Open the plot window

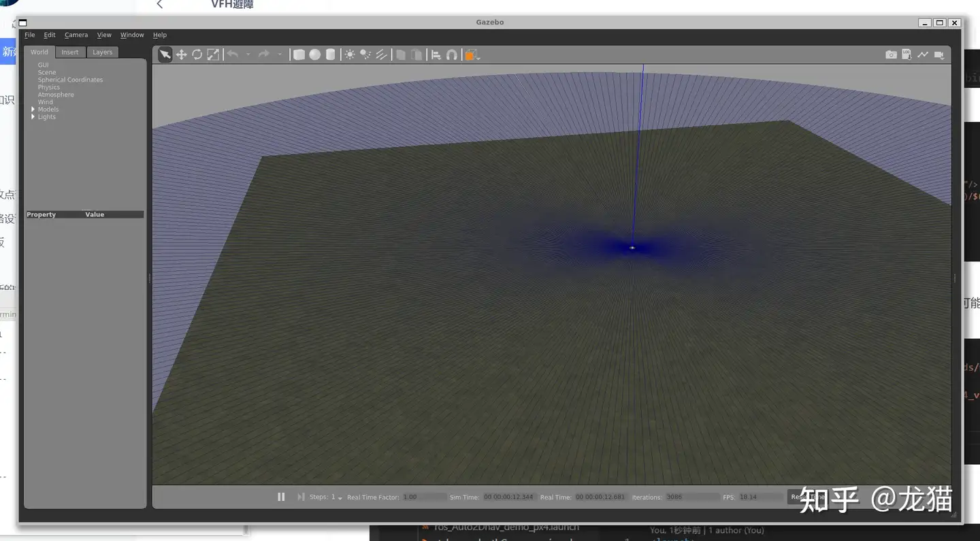923,54
